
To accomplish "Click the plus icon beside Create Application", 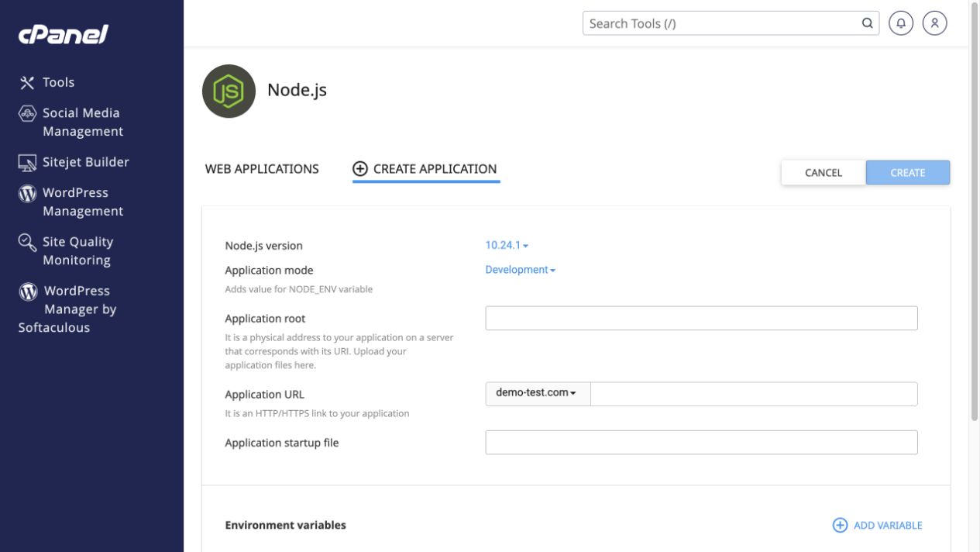I will [359, 169].
